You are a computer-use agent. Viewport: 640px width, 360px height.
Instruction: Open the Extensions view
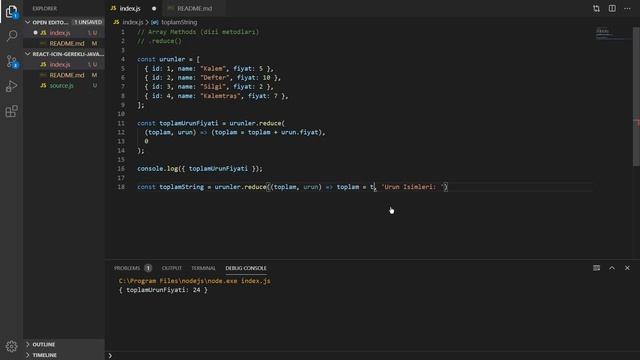click(11, 111)
